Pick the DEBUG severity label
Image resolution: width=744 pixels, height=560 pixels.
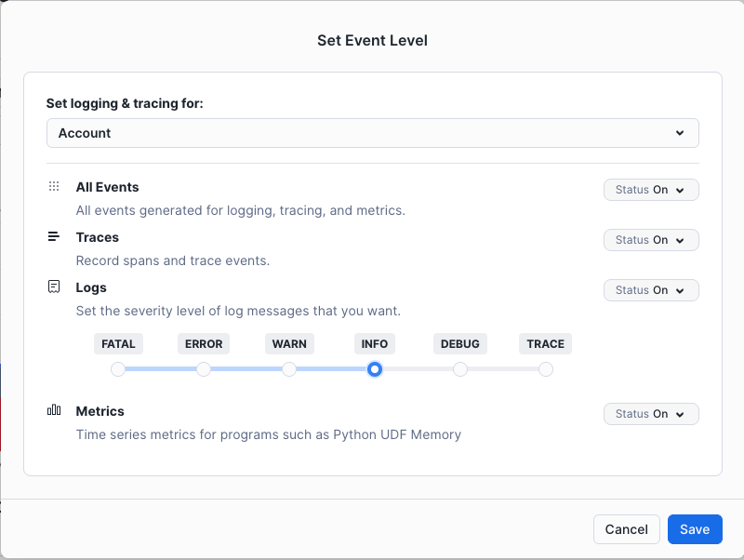460,344
